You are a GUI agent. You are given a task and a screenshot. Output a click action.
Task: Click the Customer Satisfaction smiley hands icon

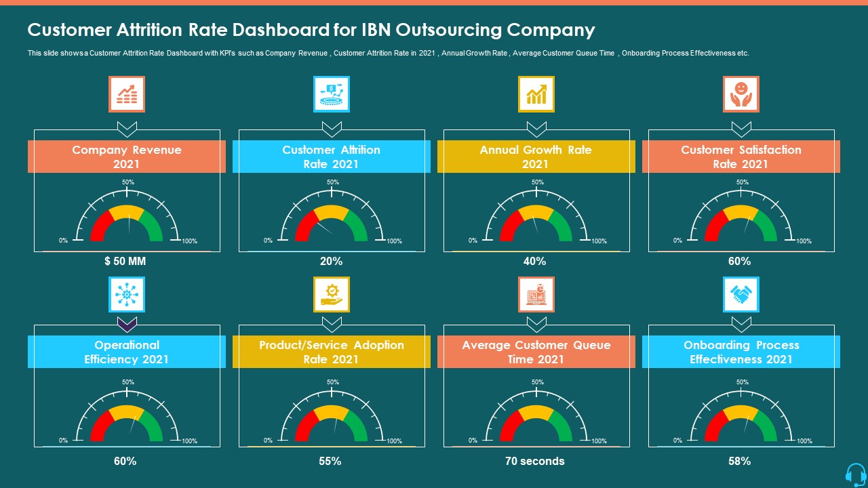point(741,94)
